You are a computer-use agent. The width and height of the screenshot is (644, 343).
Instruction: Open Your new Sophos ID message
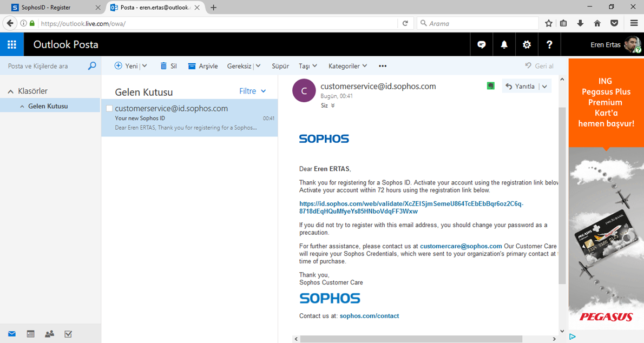[x=189, y=118]
